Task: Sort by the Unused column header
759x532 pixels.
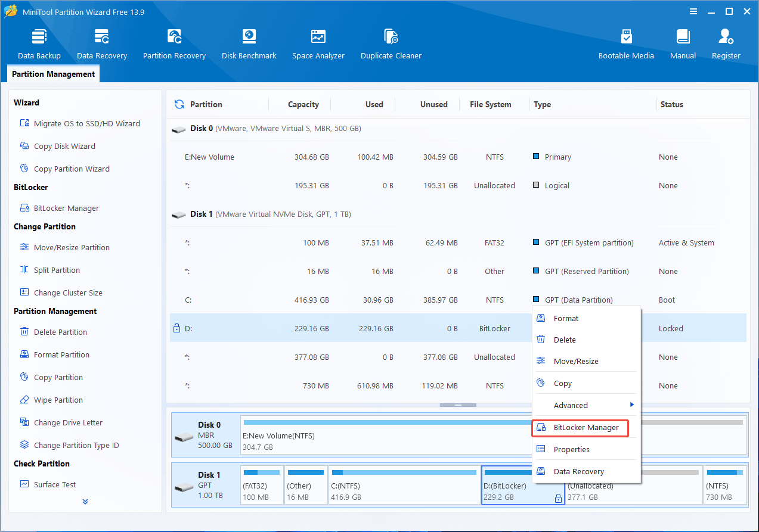Action: 433,104
